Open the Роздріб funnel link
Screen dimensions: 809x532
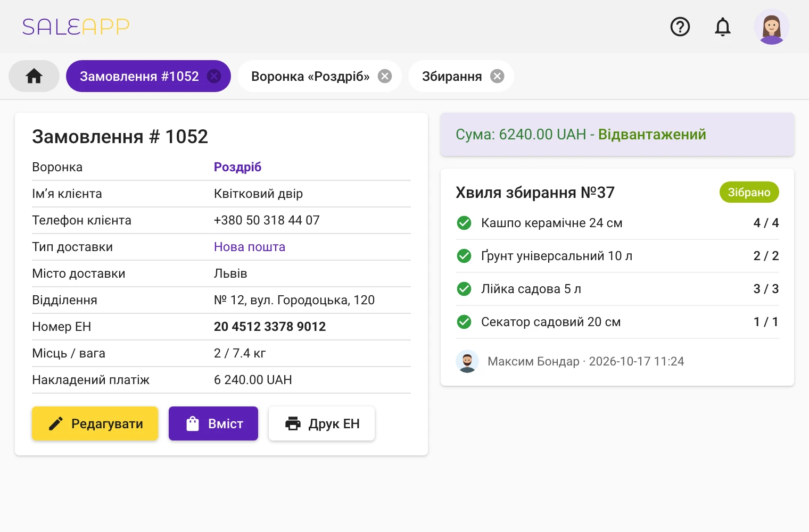(x=237, y=167)
